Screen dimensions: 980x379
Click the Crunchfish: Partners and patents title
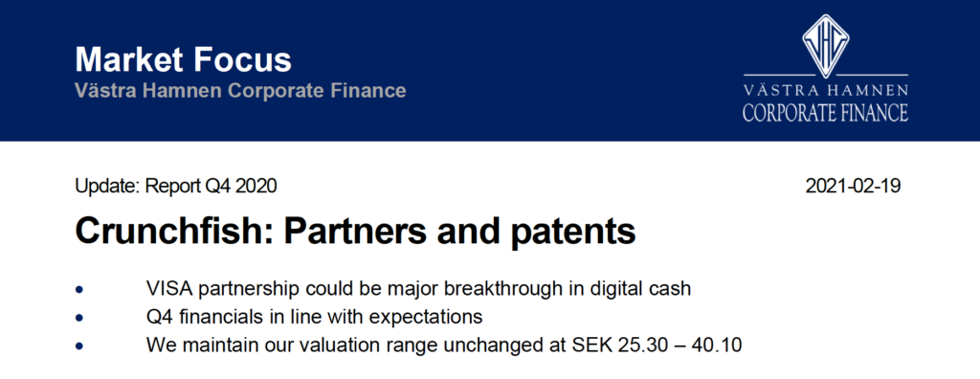[x=355, y=233]
